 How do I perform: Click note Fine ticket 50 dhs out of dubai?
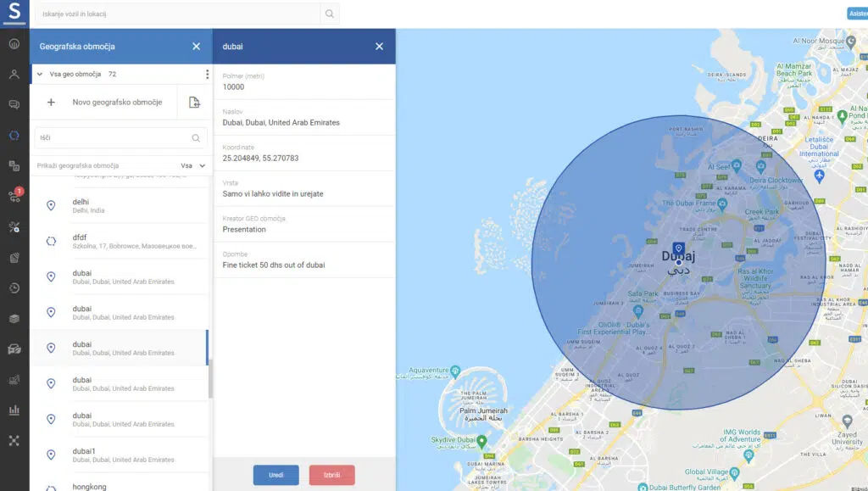pyautogui.click(x=274, y=265)
